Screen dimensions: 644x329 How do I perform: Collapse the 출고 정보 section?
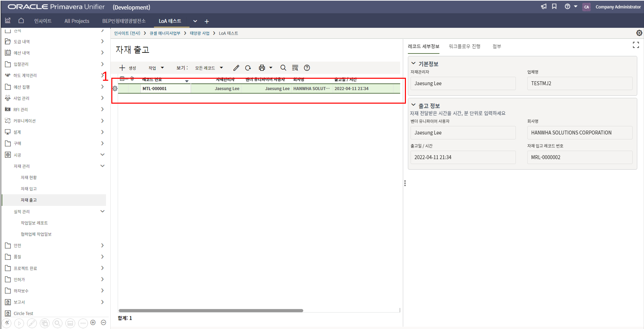point(414,105)
